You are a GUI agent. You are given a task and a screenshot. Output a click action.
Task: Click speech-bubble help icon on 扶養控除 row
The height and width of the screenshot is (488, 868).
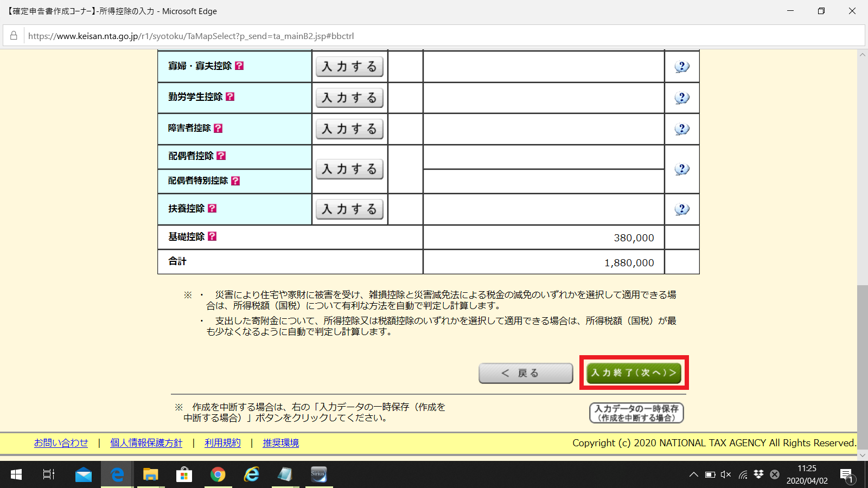(682, 209)
